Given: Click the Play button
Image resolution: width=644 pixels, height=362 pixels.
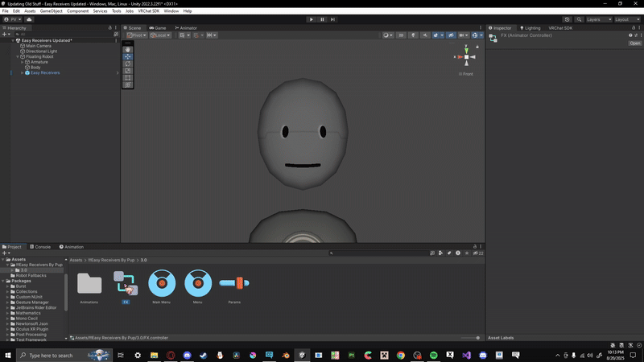Looking at the screenshot, I should coord(312,19).
